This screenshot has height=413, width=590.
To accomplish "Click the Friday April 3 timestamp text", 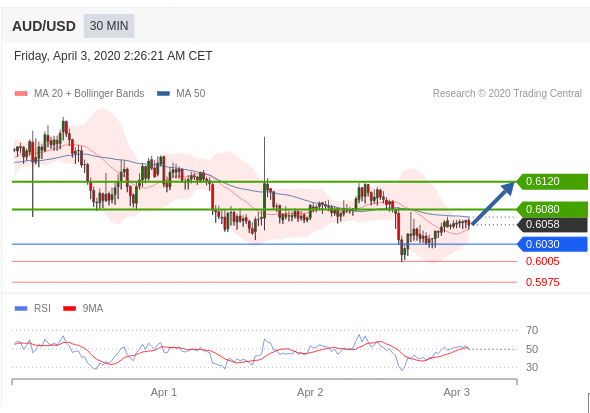I will coord(113,56).
